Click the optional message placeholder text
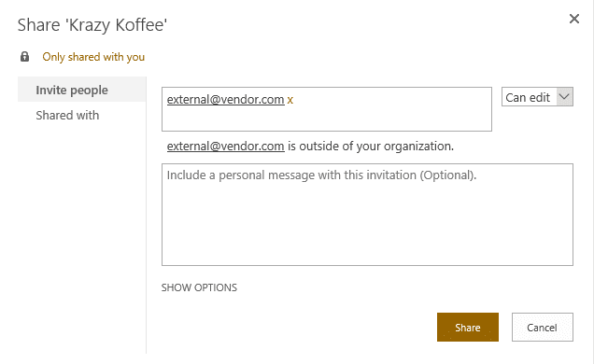Image resolution: width=594 pixels, height=364 pixels. pyautogui.click(x=321, y=175)
